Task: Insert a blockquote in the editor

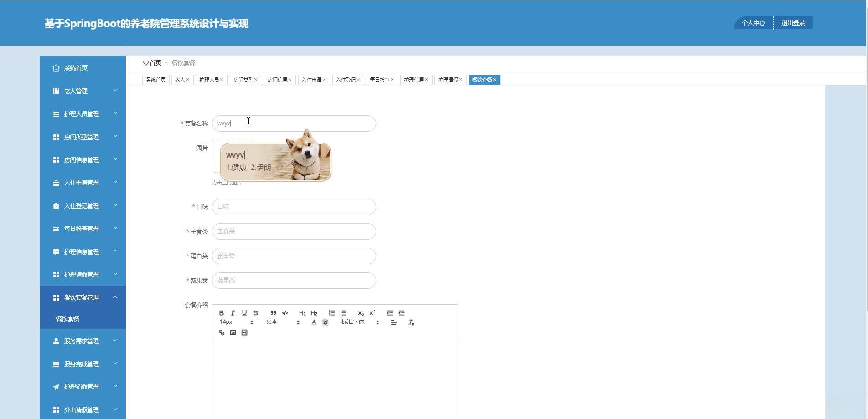Action: pyautogui.click(x=273, y=313)
